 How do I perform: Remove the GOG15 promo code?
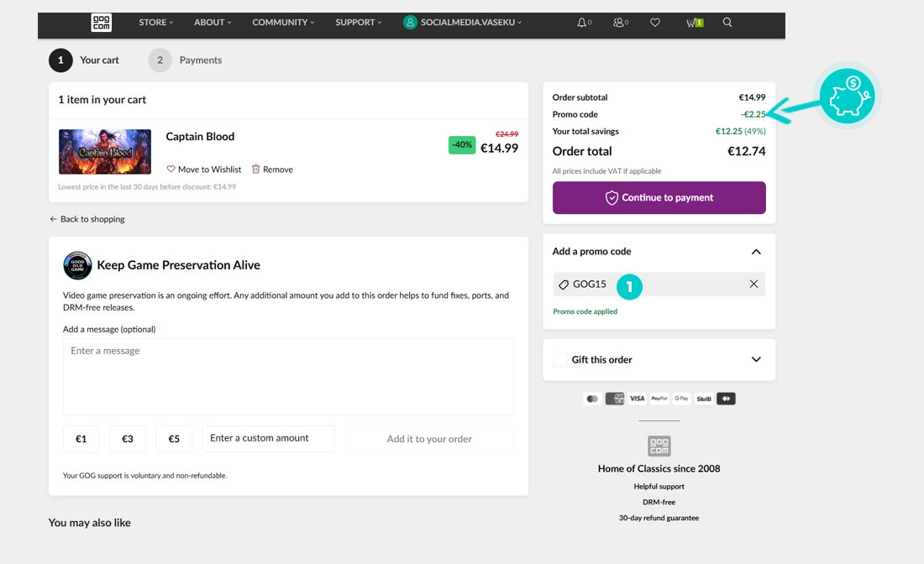tap(753, 285)
